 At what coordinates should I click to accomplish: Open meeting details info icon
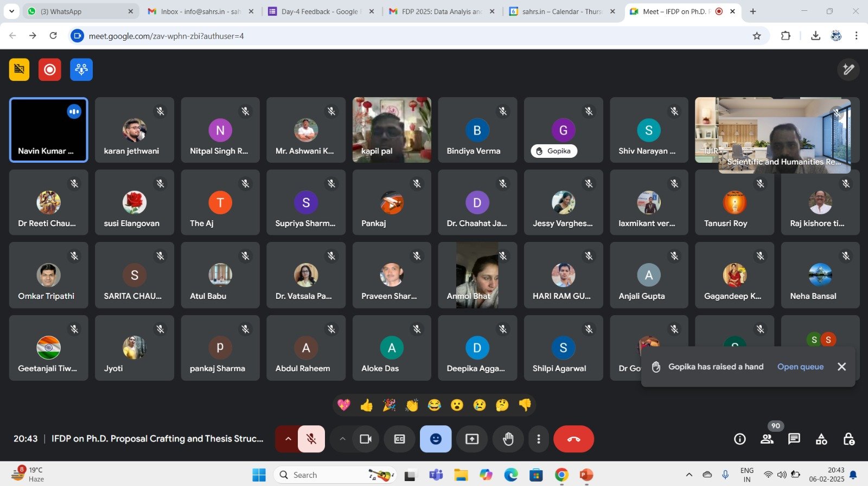click(739, 439)
